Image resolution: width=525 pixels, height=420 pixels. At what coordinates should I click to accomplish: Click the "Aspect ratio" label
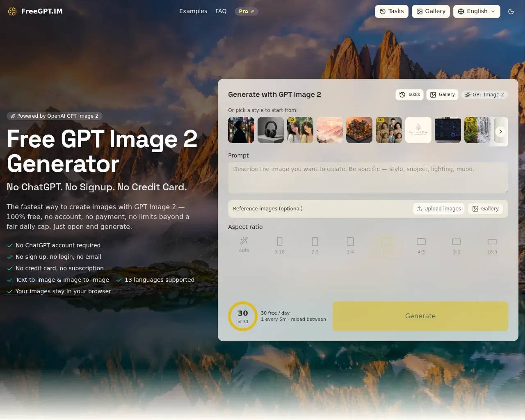(x=245, y=227)
